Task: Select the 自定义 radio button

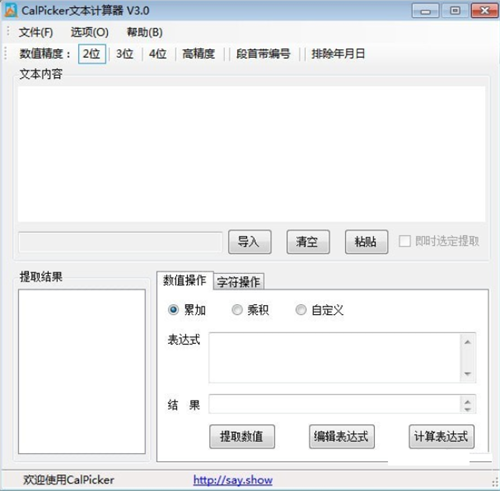Action: [301, 310]
